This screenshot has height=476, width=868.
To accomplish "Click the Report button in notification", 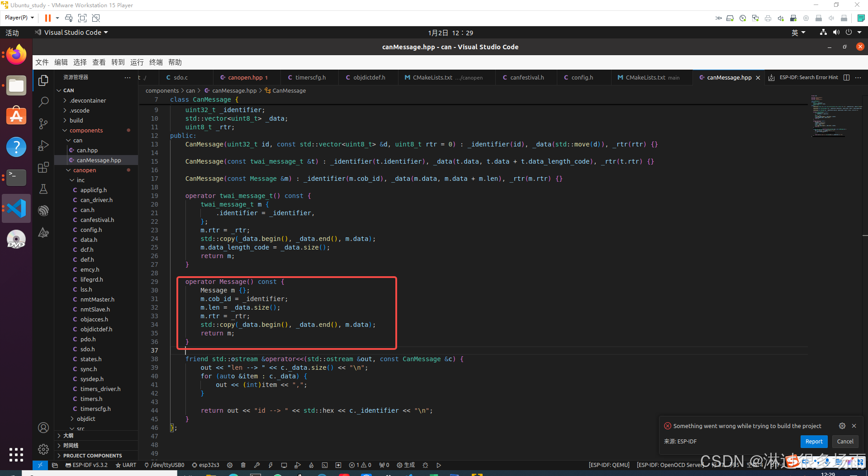I will [x=814, y=442].
